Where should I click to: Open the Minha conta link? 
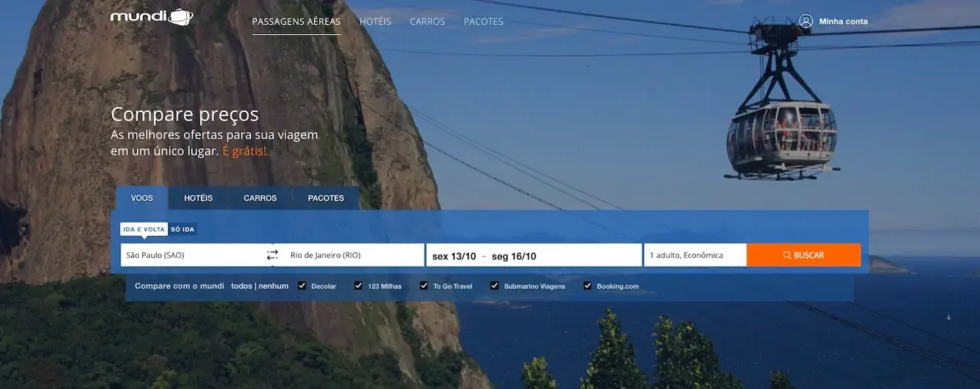pyautogui.click(x=843, y=21)
